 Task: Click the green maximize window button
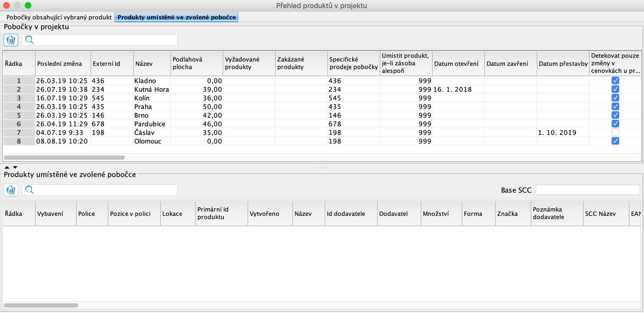pos(28,5)
